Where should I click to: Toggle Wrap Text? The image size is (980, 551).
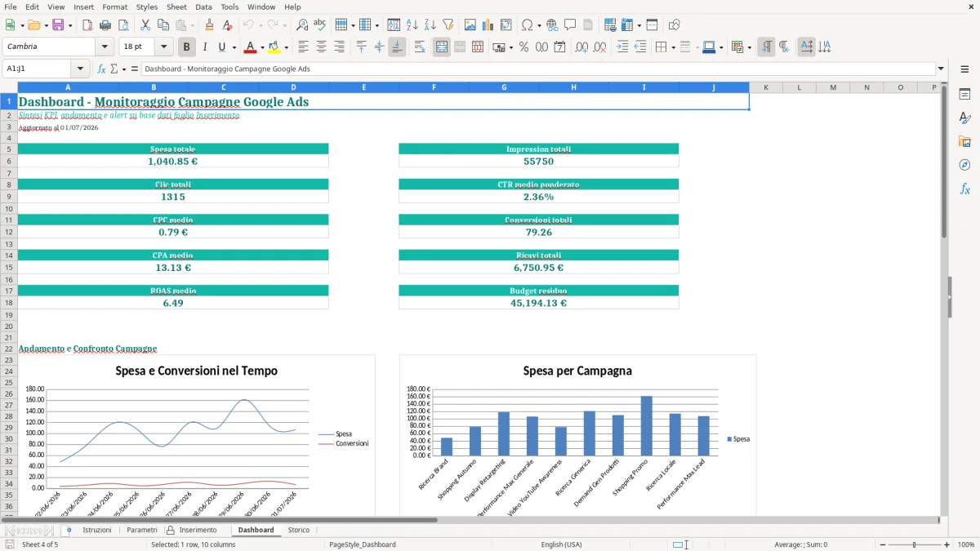pos(420,47)
